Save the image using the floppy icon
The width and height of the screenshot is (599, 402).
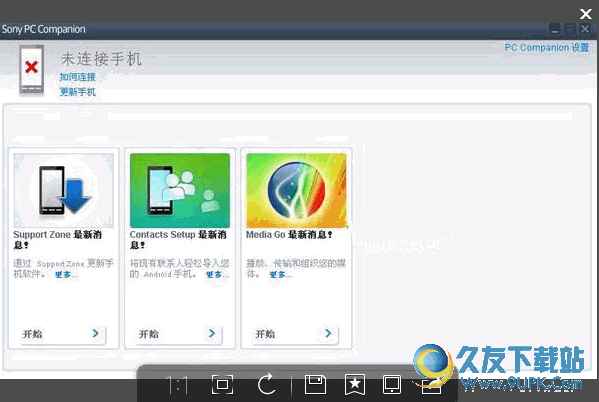(x=315, y=384)
